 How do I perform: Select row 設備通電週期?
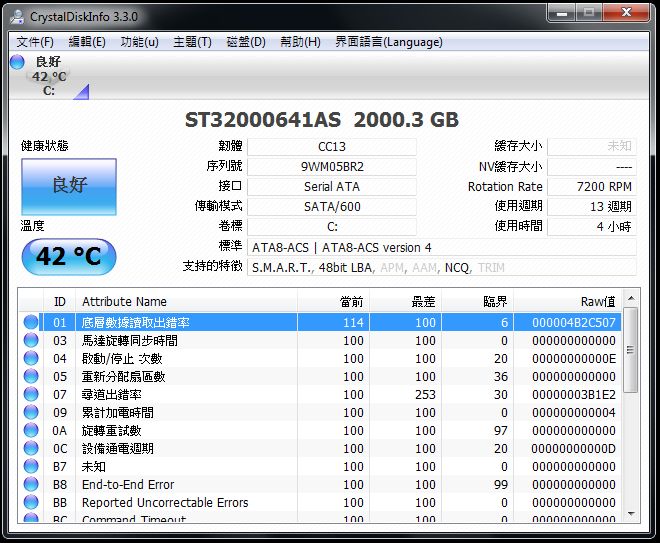[320, 448]
